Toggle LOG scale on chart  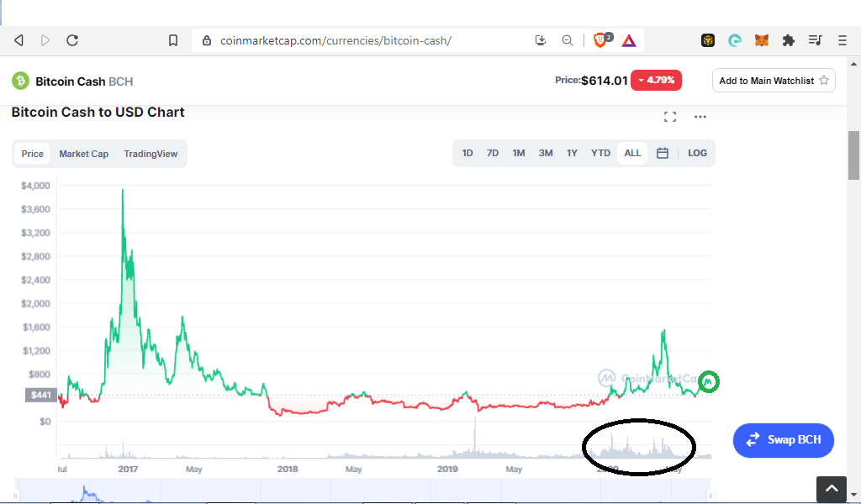[x=697, y=153]
